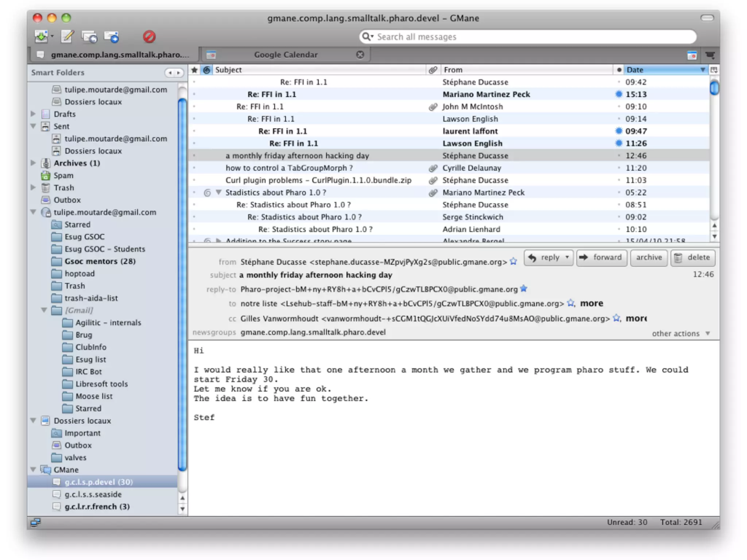Image resolution: width=747 pixels, height=560 pixels.
Task: Click the column picker icon beside Date
Action: click(714, 70)
